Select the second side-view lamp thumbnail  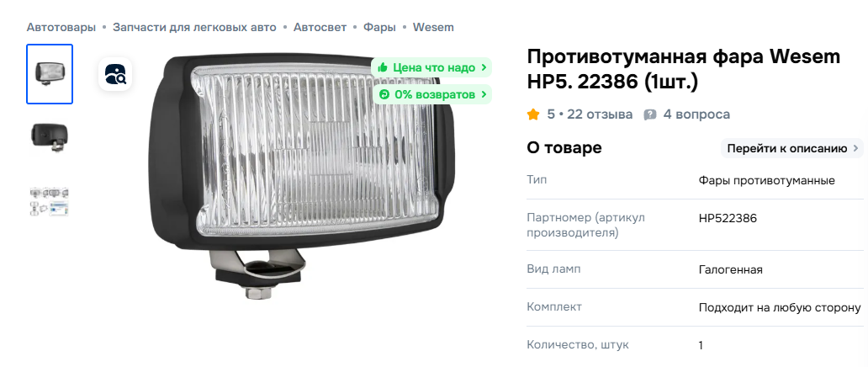tap(50, 137)
